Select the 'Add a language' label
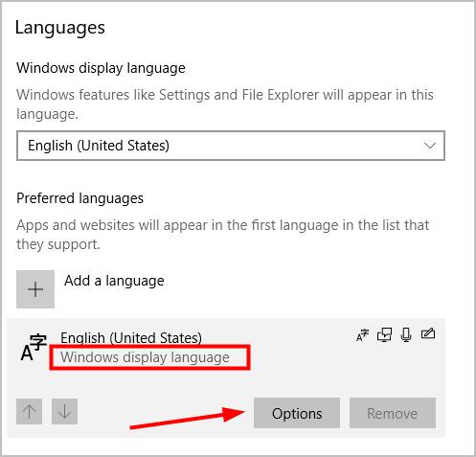 [114, 281]
